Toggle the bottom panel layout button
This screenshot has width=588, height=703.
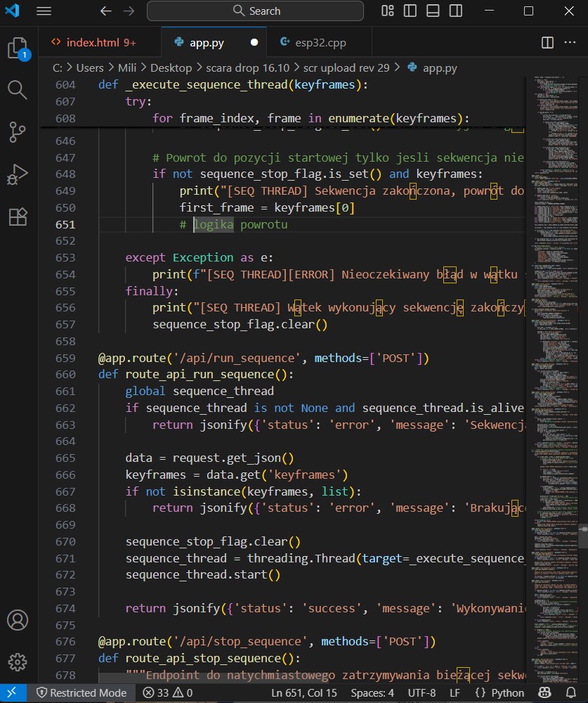click(x=433, y=11)
